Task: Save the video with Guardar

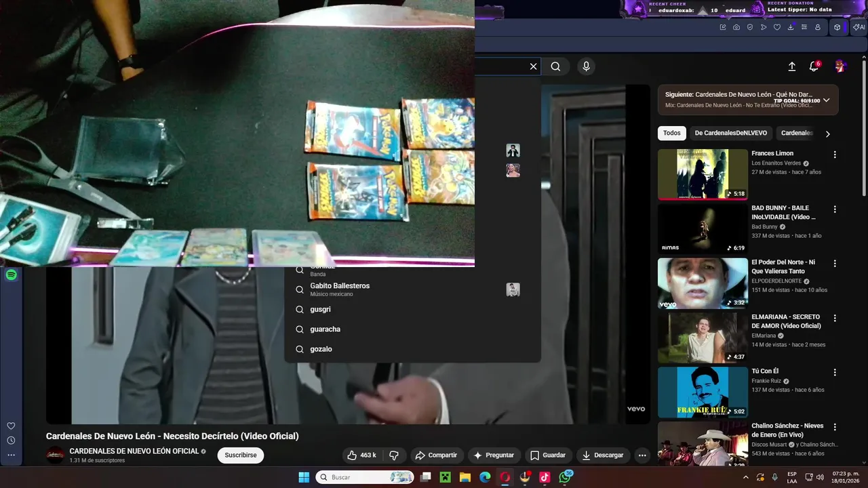Action: 548,455
